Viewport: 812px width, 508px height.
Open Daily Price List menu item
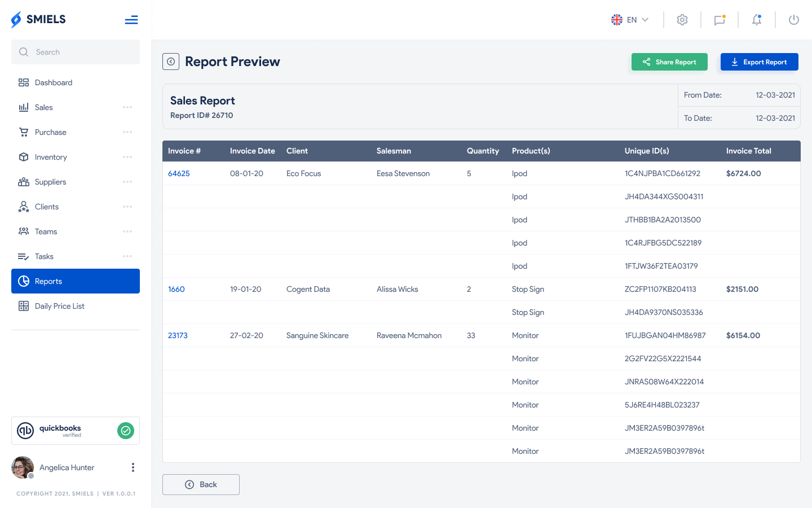coord(59,306)
